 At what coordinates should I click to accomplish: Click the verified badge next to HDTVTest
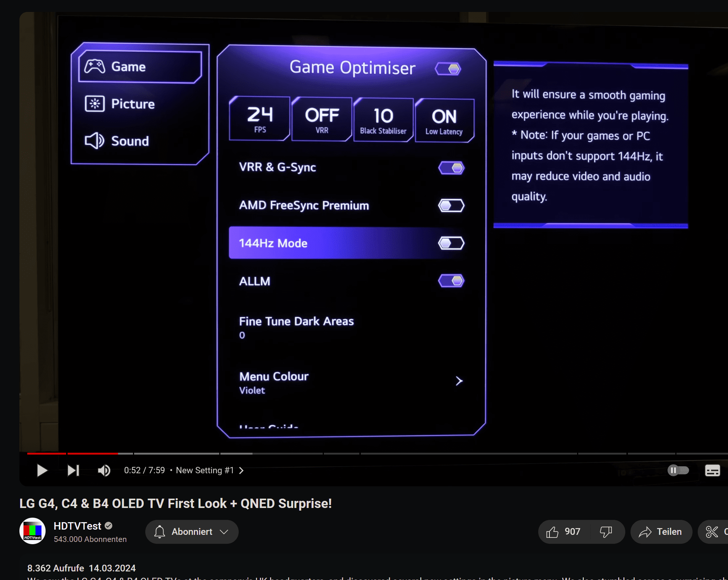click(109, 526)
